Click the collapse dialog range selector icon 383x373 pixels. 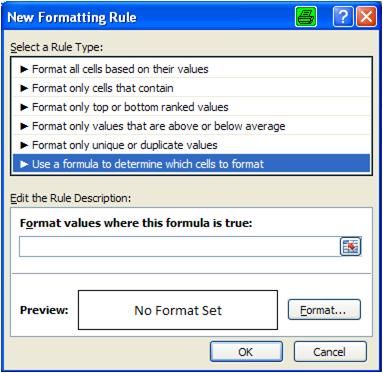[350, 247]
